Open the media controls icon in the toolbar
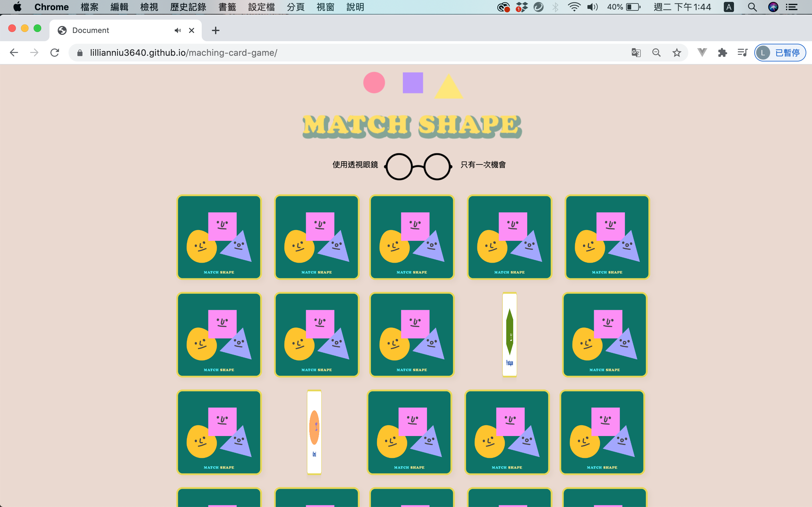 coord(742,53)
